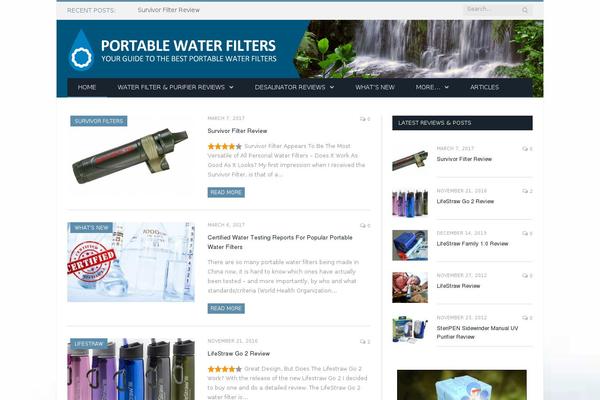Viewport: 600px width, 400px height.
Task: Select the Survivor Filters category tag
Action: [x=99, y=121]
